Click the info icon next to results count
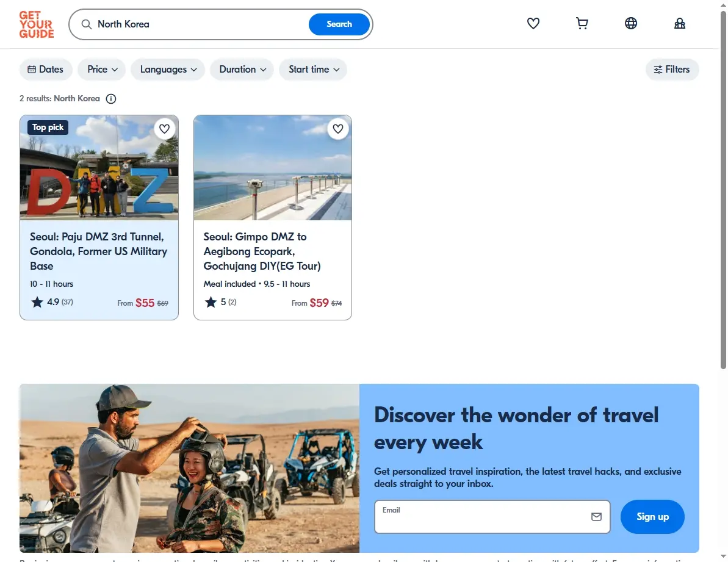728x562 pixels. pos(111,99)
